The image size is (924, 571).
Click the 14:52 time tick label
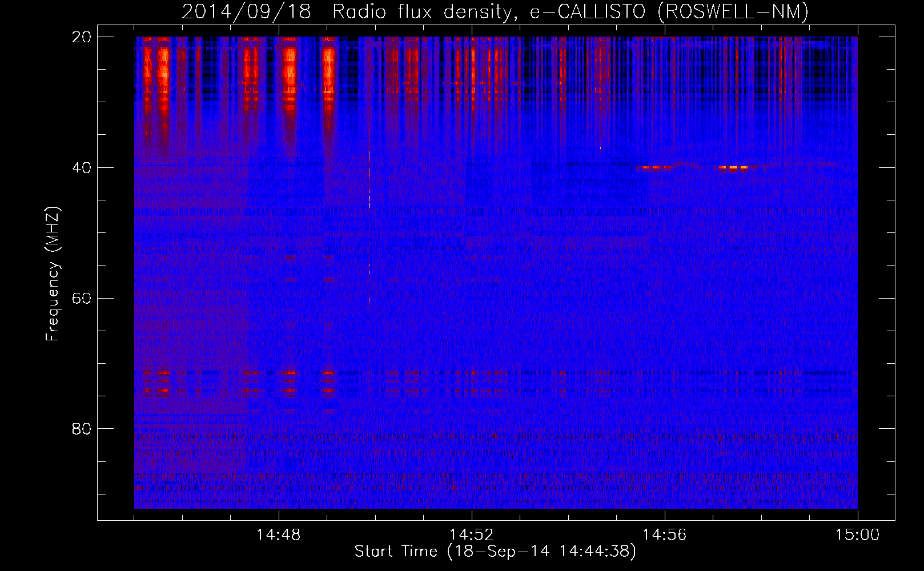click(472, 535)
